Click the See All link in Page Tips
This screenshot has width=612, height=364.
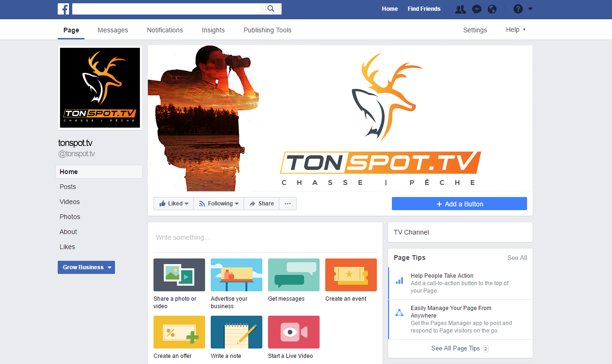517,258
